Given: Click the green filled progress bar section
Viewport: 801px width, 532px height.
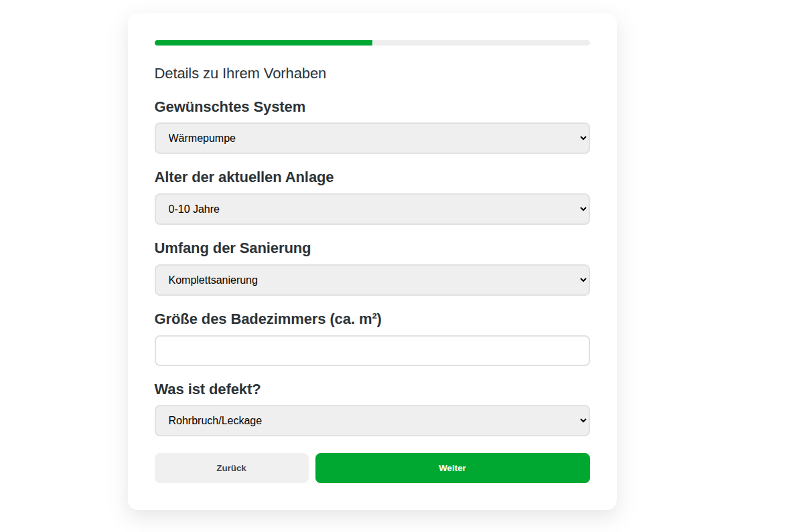Looking at the screenshot, I should tap(263, 43).
